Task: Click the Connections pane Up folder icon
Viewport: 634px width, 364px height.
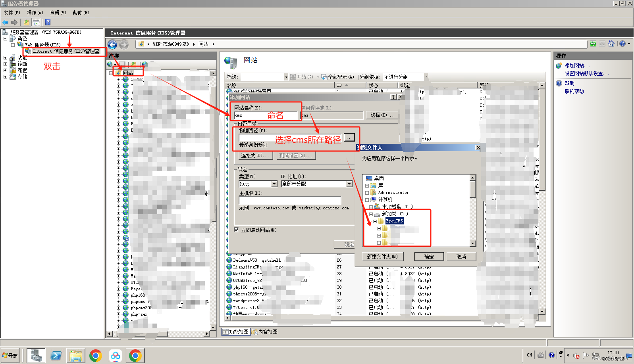Action: (134, 64)
